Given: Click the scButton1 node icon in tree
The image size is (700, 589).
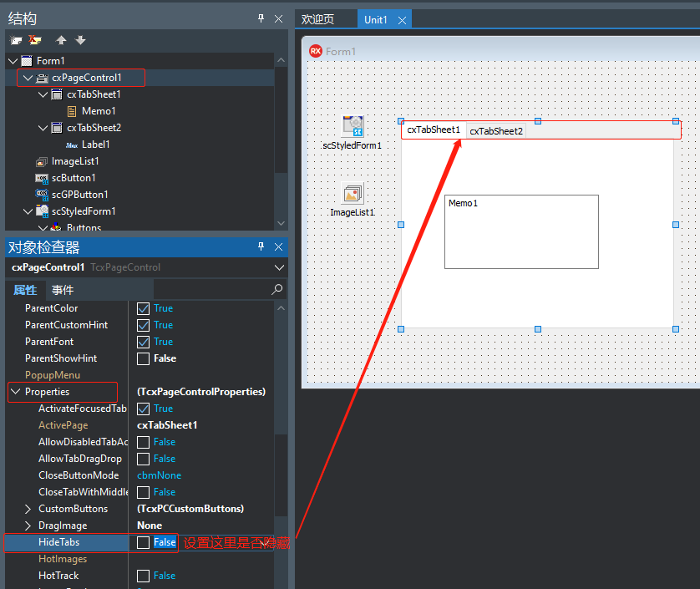Looking at the screenshot, I should (42, 179).
